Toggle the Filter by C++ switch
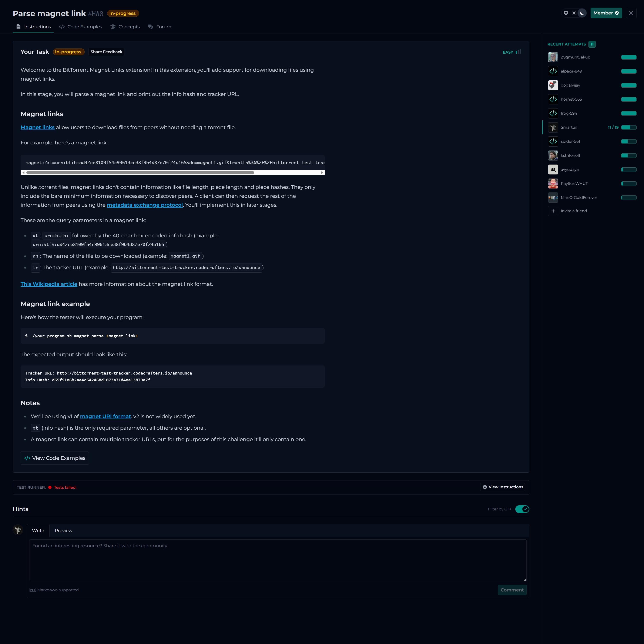 (x=522, y=509)
